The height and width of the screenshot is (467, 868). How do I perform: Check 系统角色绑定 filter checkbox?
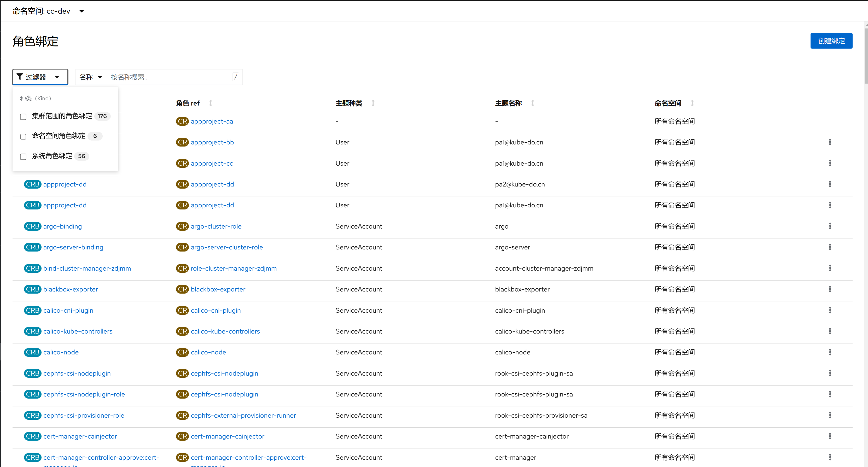(23, 156)
